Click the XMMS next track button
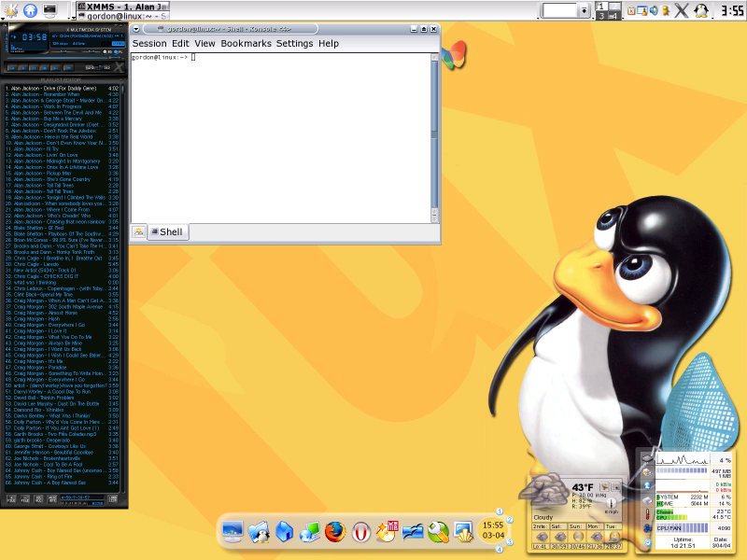747x560 pixels. 55,68
